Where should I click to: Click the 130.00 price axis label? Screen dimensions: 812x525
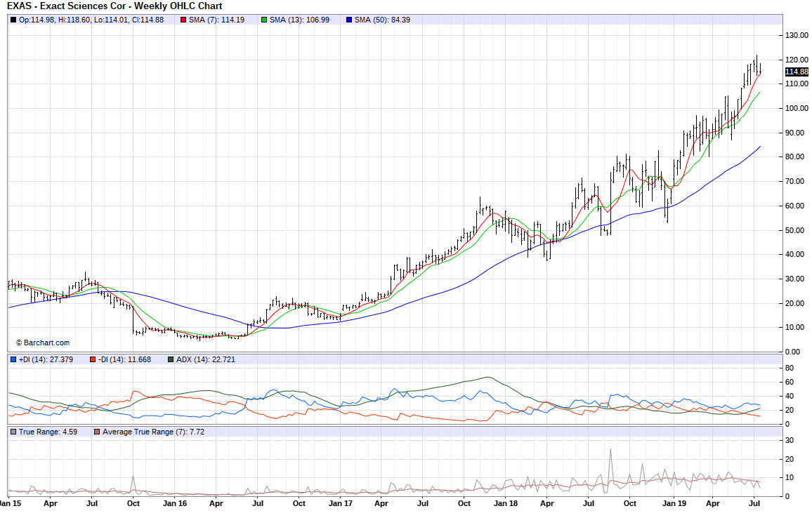[797, 36]
